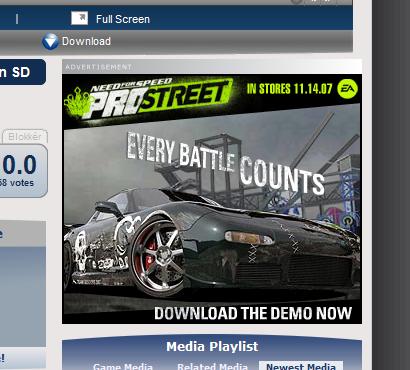Screen dimensions: 410x370
Task: Click the In Stores 11.14.07 ad text
Action: [x=289, y=89]
